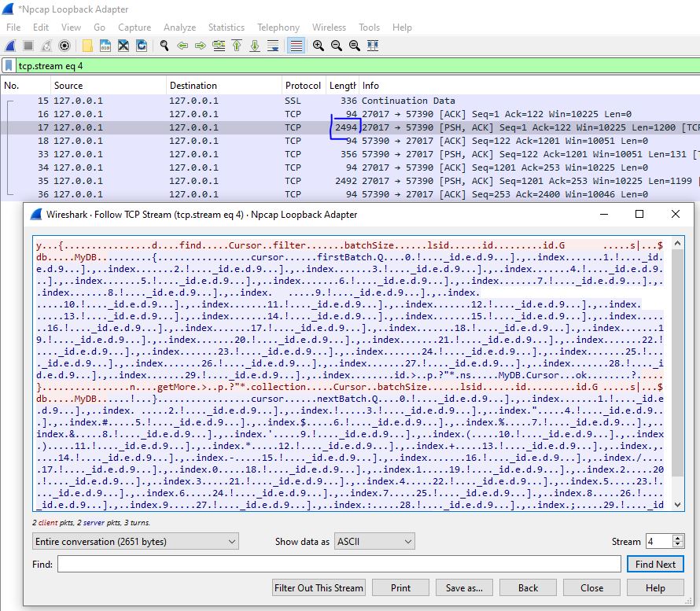Open the File menu
The height and width of the screenshot is (611, 700).
(x=13, y=28)
